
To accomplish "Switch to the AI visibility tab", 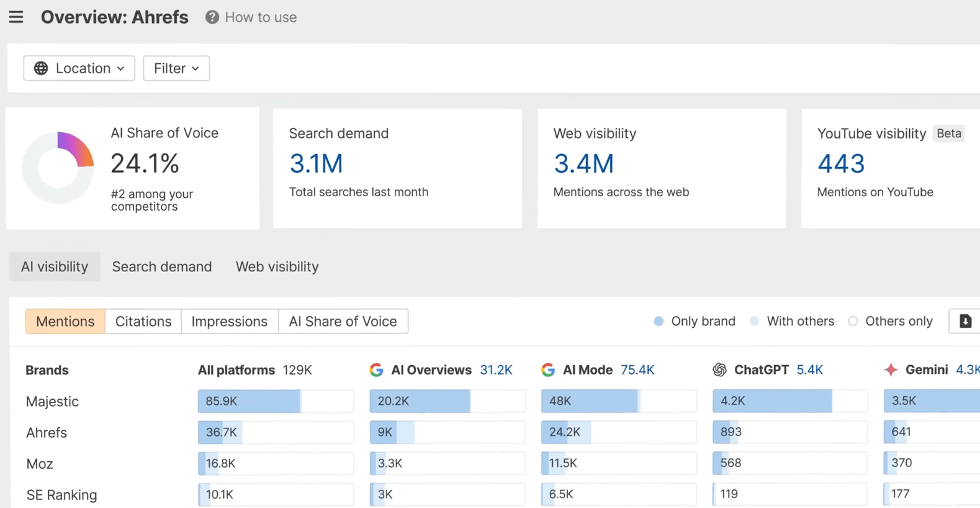I will [55, 266].
